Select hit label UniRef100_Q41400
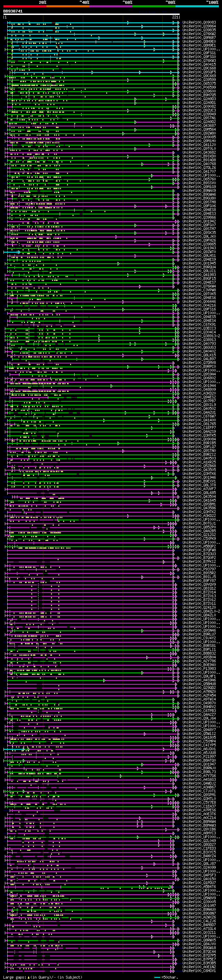Image resolution: width=222 pixels, height=980 pixels. [x=199, y=420]
